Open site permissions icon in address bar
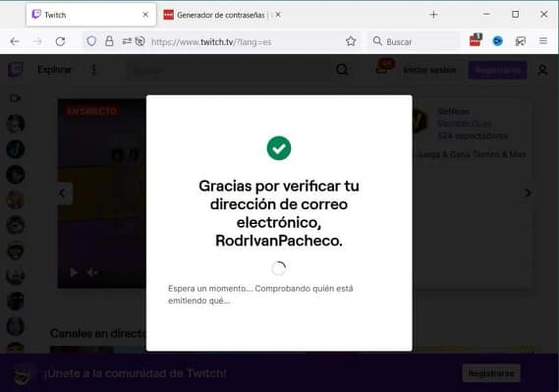 tap(127, 41)
